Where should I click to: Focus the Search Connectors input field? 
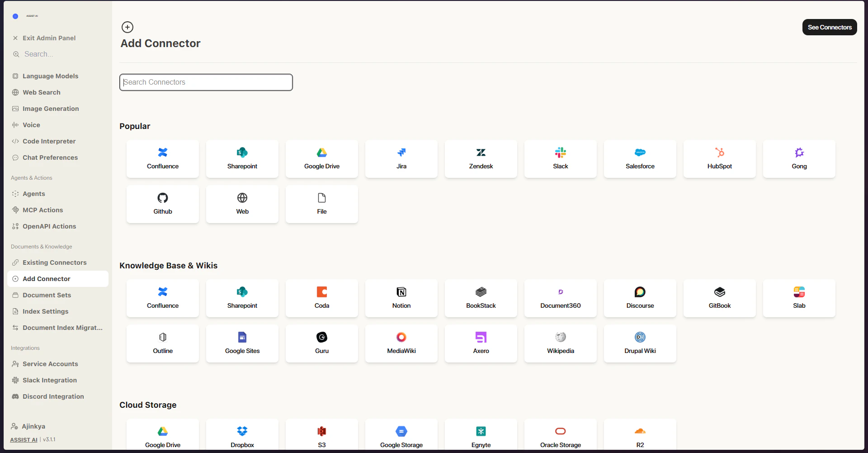pos(206,82)
